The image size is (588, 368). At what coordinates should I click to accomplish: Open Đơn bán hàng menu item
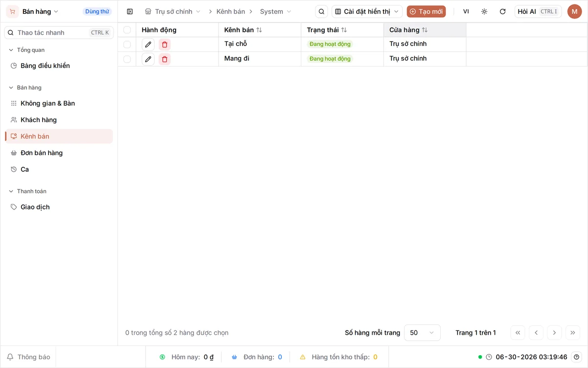[59, 153]
